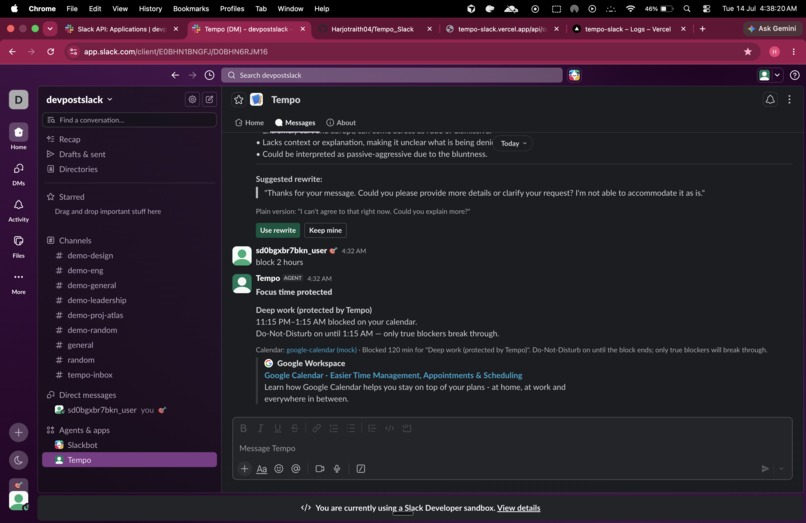Screen dimensions: 806x523
Task: Click the Message Tempo input box
Action: click(512, 448)
